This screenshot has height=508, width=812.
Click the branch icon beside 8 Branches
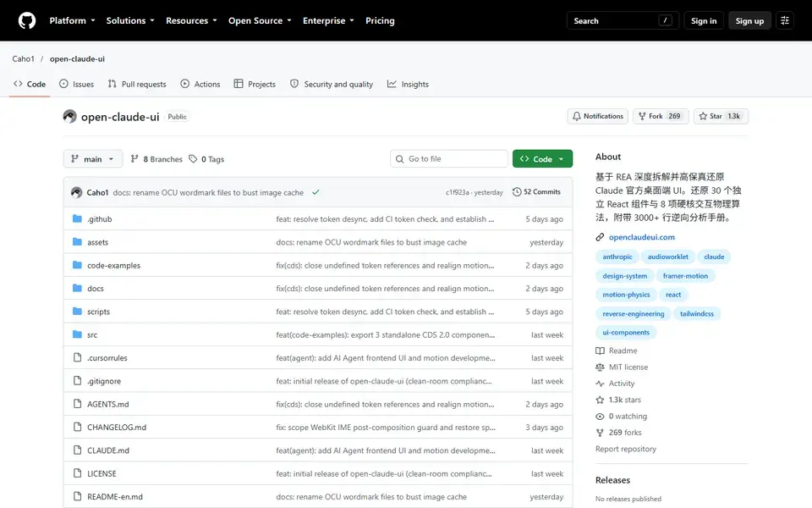pos(134,158)
